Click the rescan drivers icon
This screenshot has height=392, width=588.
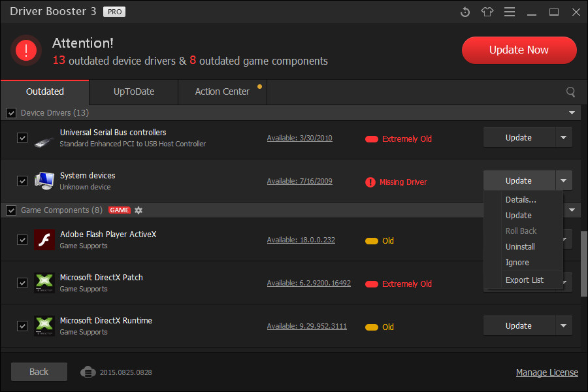[x=465, y=12]
